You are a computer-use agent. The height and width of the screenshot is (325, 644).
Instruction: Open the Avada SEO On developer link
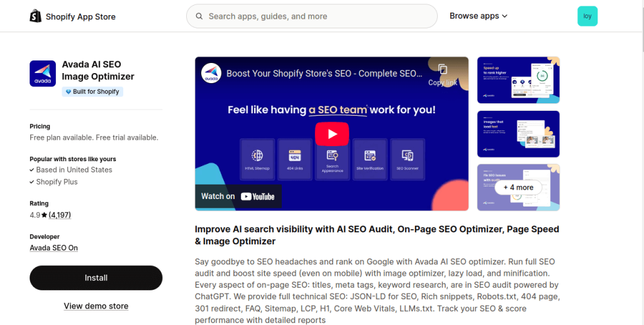[x=54, y=248]
